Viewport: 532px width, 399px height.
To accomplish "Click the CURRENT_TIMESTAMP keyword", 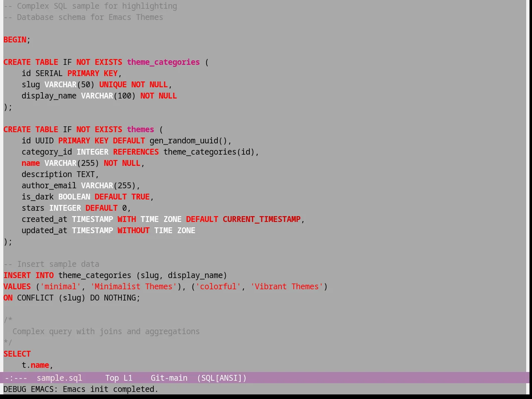I will 262,219.
